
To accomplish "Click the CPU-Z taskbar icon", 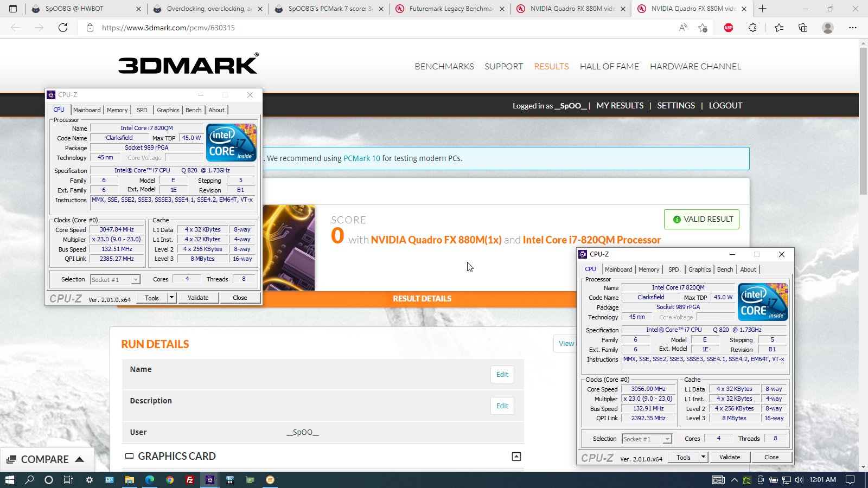I will 210,480.
